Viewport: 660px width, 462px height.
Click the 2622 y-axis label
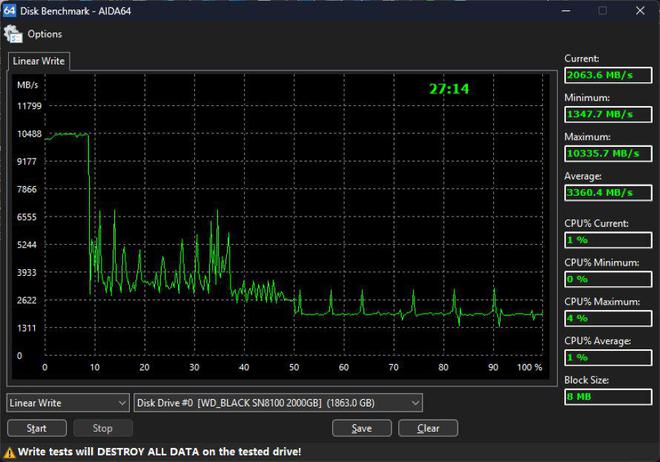pyautogui.click(x=27, y=300)
